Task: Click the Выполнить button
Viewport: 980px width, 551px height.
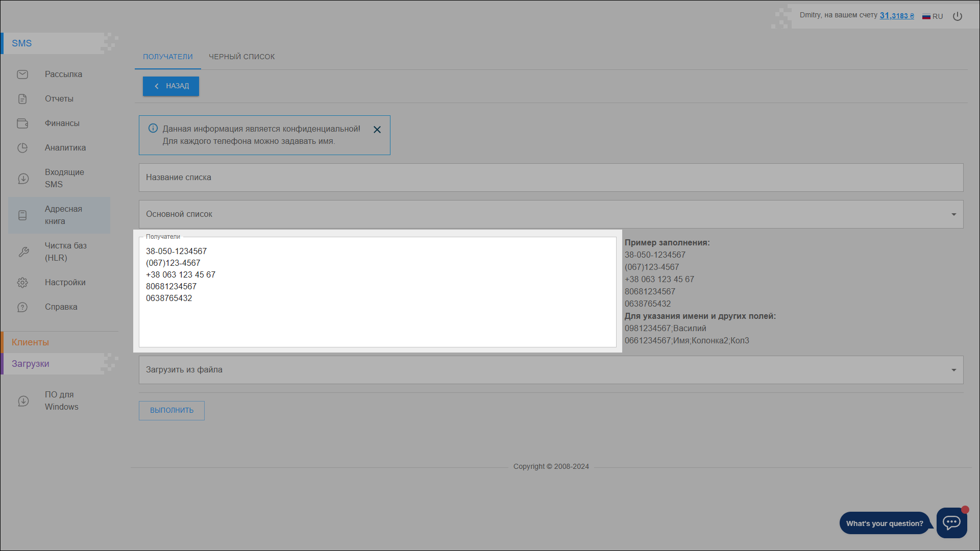Action: pos(171,410)
